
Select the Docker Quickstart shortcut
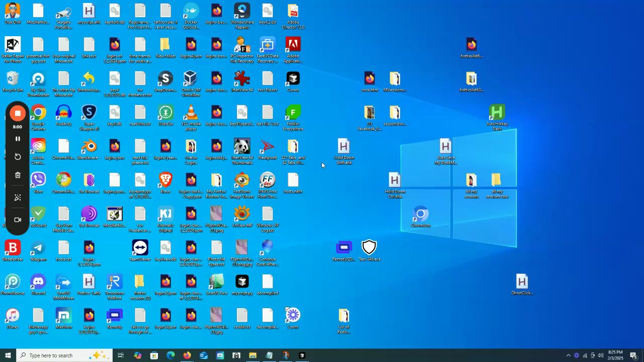(x=191, y=16)
